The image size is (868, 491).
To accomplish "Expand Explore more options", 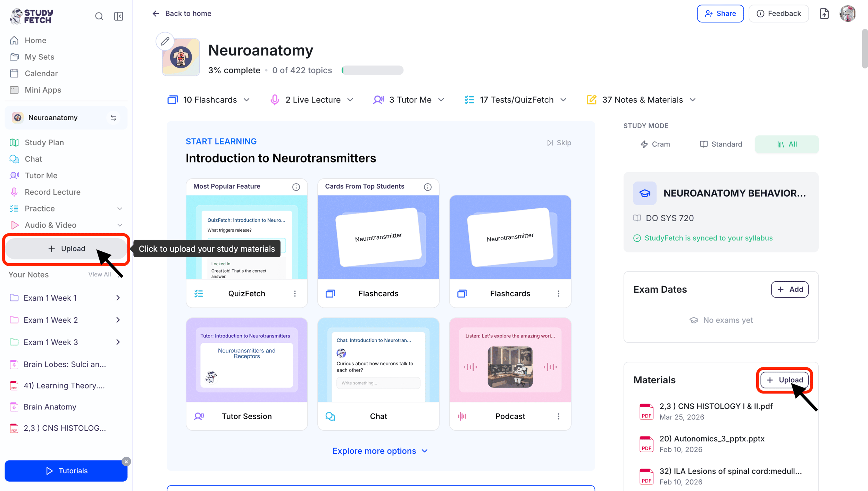I will click(x=380, y=451).
